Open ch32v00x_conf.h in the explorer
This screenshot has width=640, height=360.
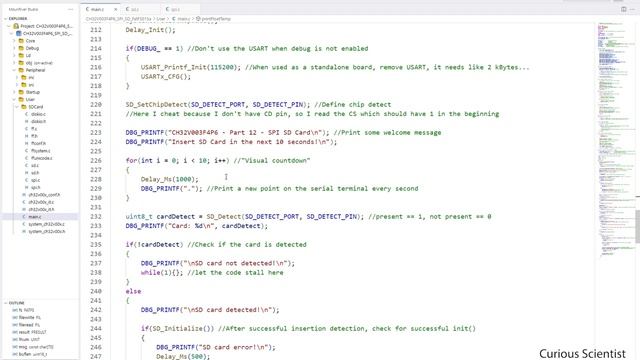[x=44, y=195]
